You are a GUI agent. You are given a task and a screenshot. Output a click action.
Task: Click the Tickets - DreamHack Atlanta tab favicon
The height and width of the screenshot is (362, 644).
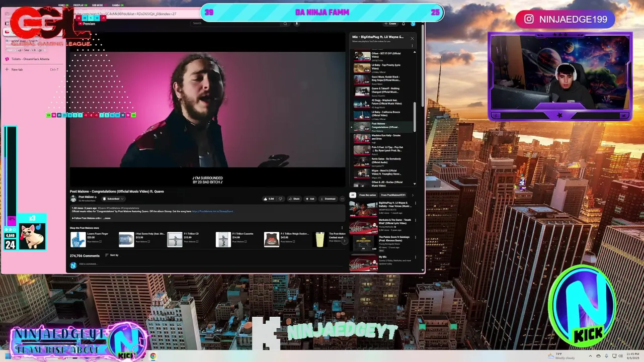7,59
